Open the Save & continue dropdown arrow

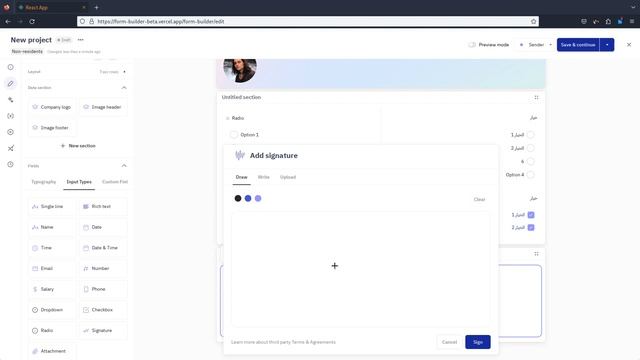click(607, 44)
